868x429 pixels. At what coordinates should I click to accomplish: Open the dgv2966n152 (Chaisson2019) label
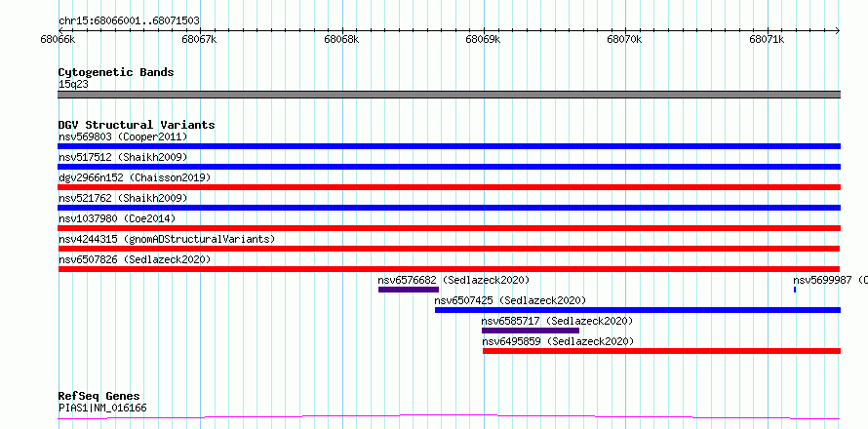pyautogui.click(x=135, y=177)
